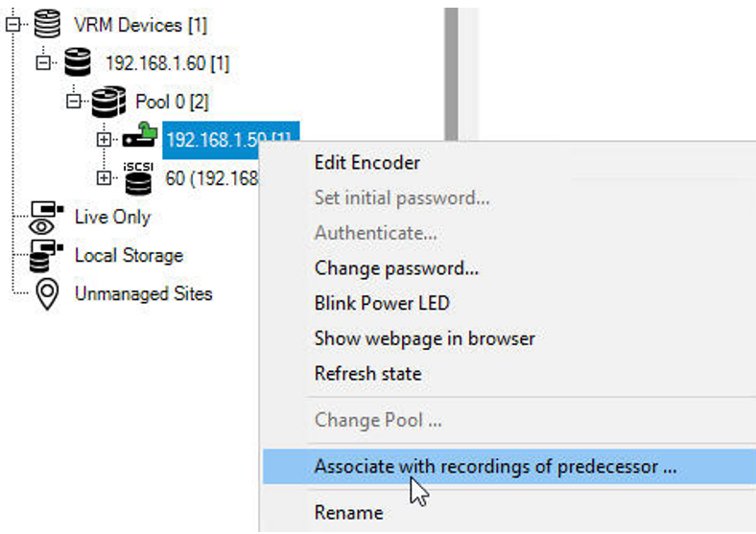Image resolution: width=756 pixels, height=534 pixels.
Task: Click the Unmanaged Sites pin icon
Action: pos(46,293)
